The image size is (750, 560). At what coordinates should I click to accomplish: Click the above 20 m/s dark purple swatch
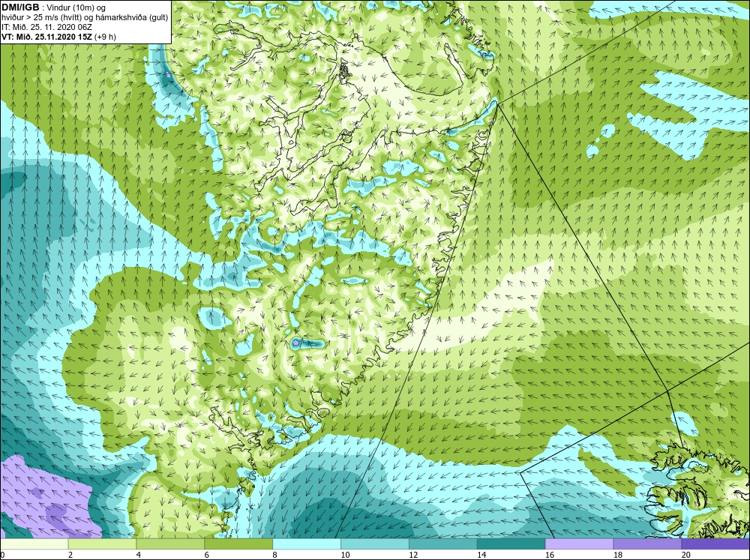715,544
